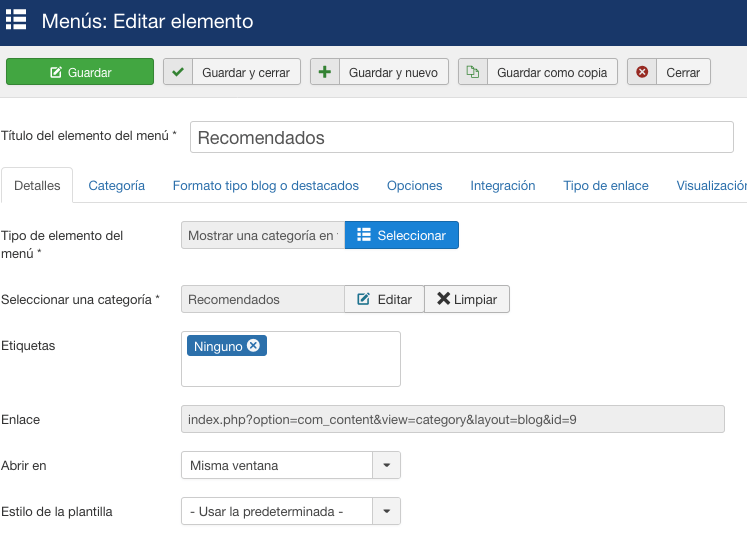Click the red X close icon
The image size is (747, 557).
642,72
